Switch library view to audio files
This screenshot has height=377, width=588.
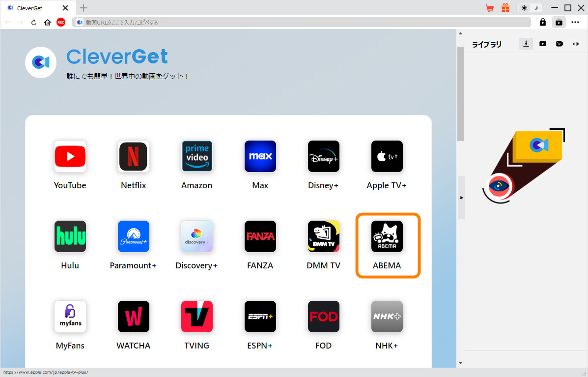point(576,44)
